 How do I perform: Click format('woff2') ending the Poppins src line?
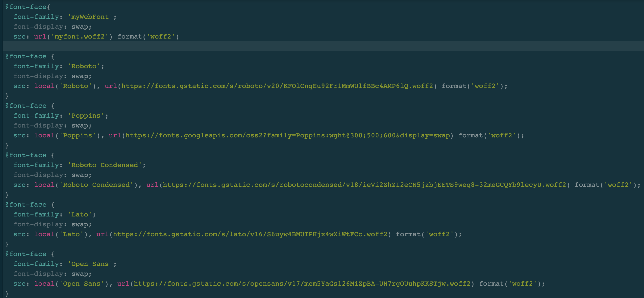click(489, 135)
